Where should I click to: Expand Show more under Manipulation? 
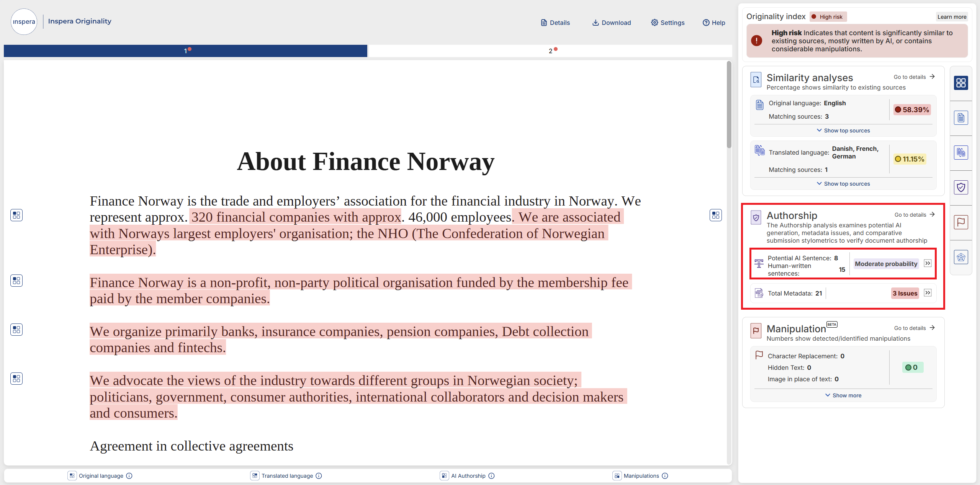[843, 395]
